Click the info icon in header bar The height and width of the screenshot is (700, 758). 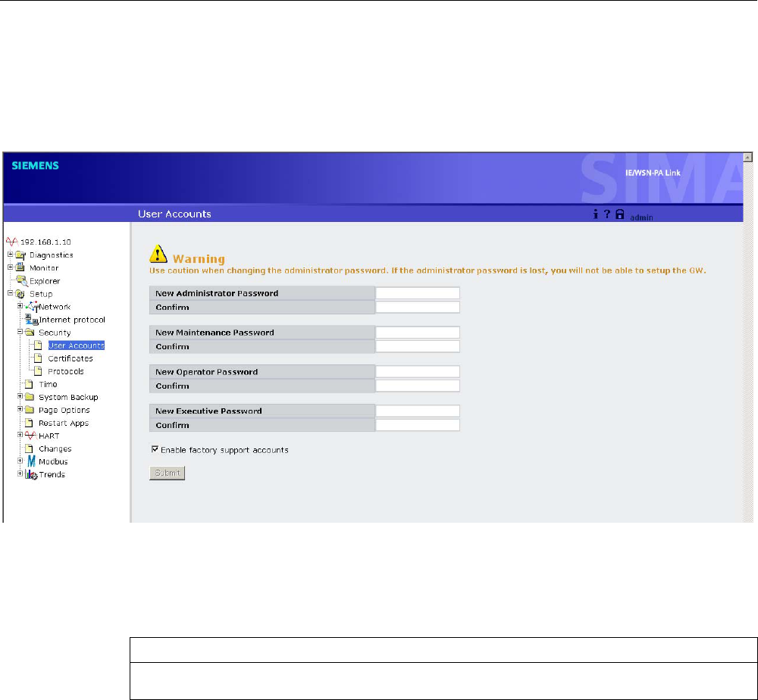(x=596, y=214)
